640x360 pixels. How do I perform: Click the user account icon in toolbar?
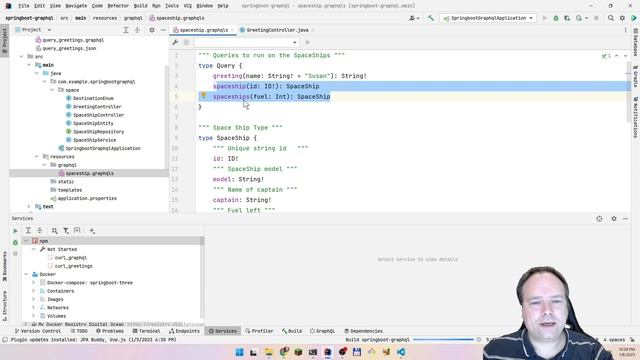tap(413, 18)
